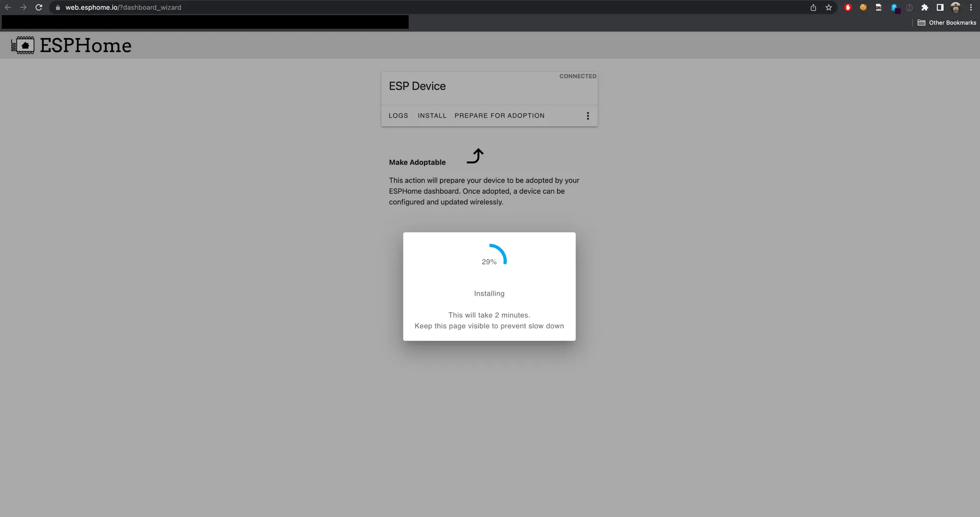View site info via the lock icon
The height and width of the screenshot is (517, 980).
[58, 7]
